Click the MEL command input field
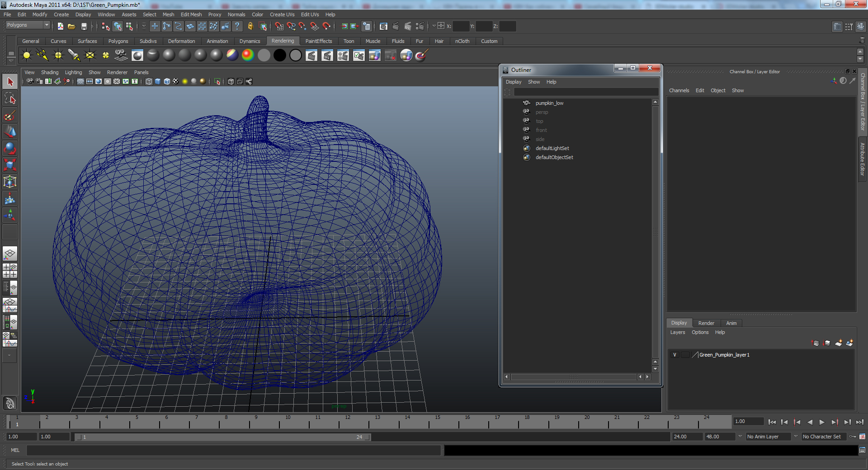This screenshot has height=470, width=868. point(233,450)
